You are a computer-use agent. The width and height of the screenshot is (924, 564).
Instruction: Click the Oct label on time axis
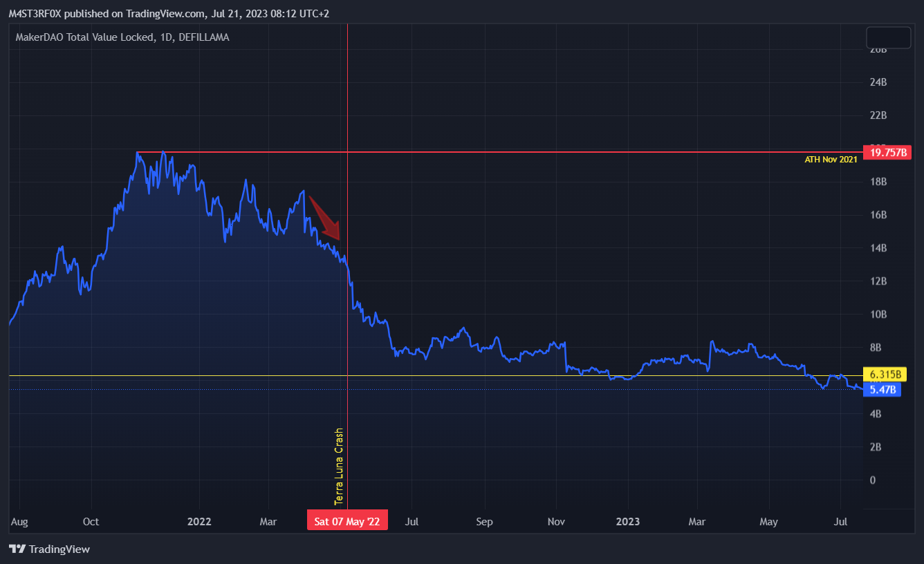click(91, 522)
